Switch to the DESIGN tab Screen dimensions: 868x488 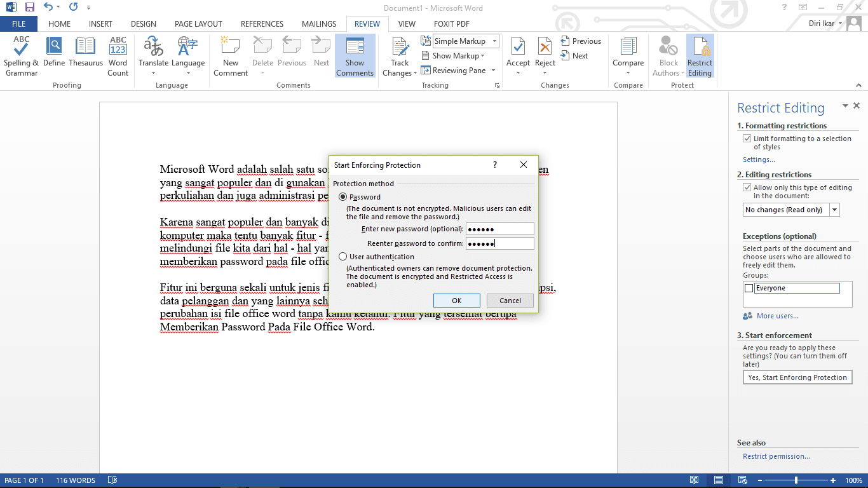tap(144, 24)
